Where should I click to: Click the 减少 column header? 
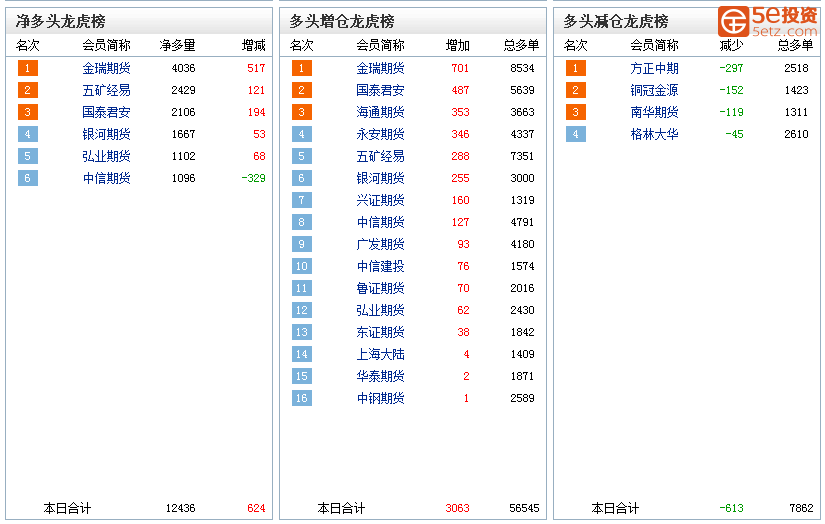pos(732,46)
